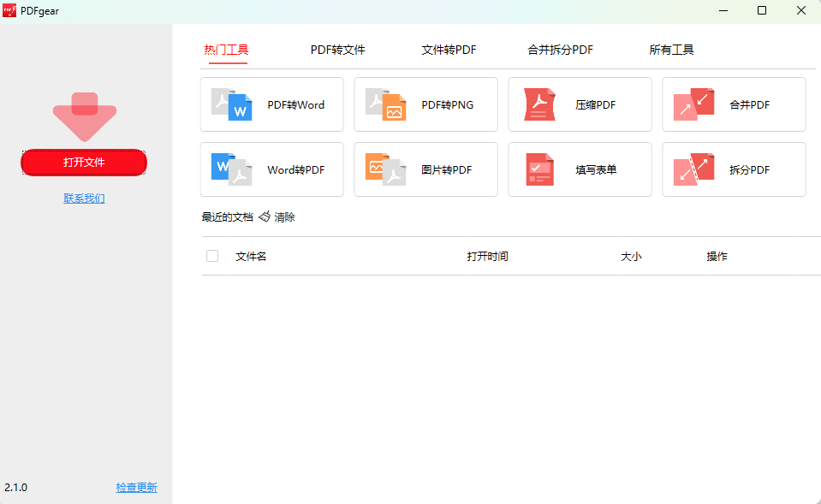Open the 联系我们 link
Viewport: 821px width, 504px height.
click(x=84, y=199)
